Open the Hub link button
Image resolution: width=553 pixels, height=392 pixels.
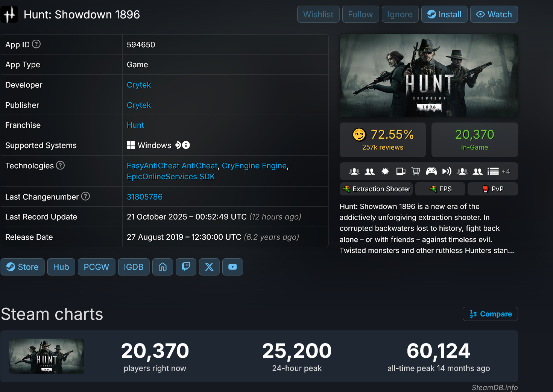(x=61, y=267)
